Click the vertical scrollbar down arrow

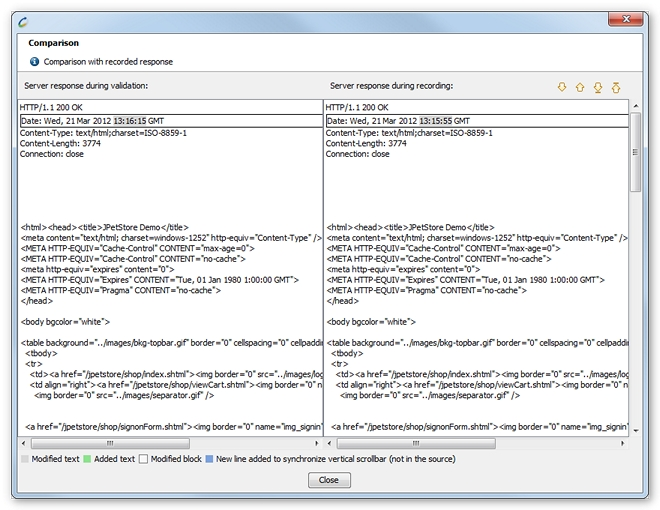pos(635,429)
